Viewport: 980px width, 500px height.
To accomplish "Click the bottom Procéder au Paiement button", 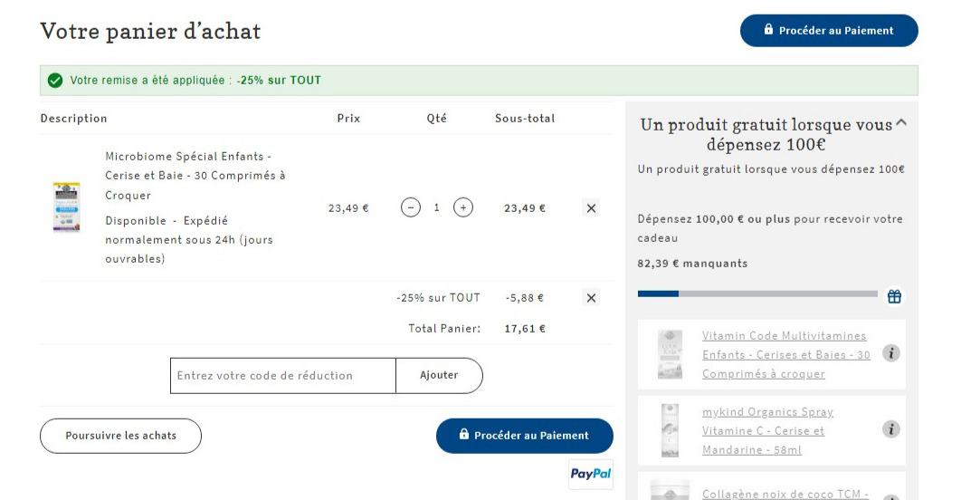I will (x=524, y=436).
